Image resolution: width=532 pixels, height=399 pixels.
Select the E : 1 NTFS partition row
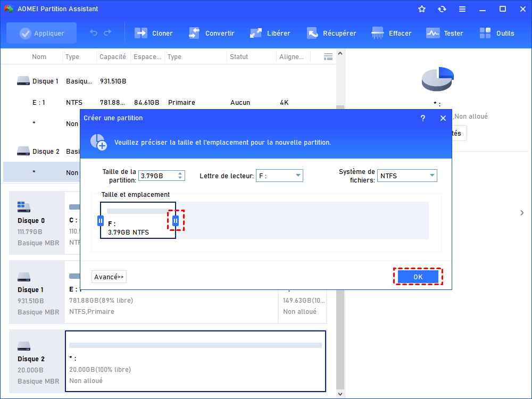tap(168, 103)
